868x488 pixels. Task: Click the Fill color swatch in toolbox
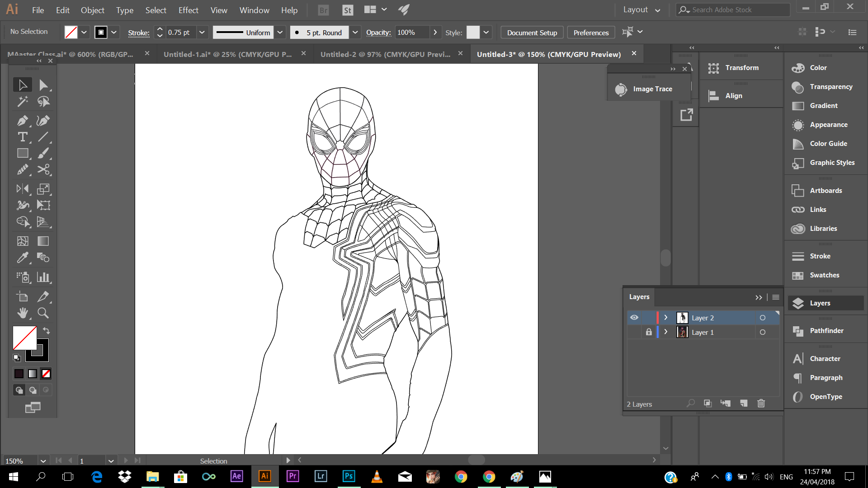[x=24, y=338]
